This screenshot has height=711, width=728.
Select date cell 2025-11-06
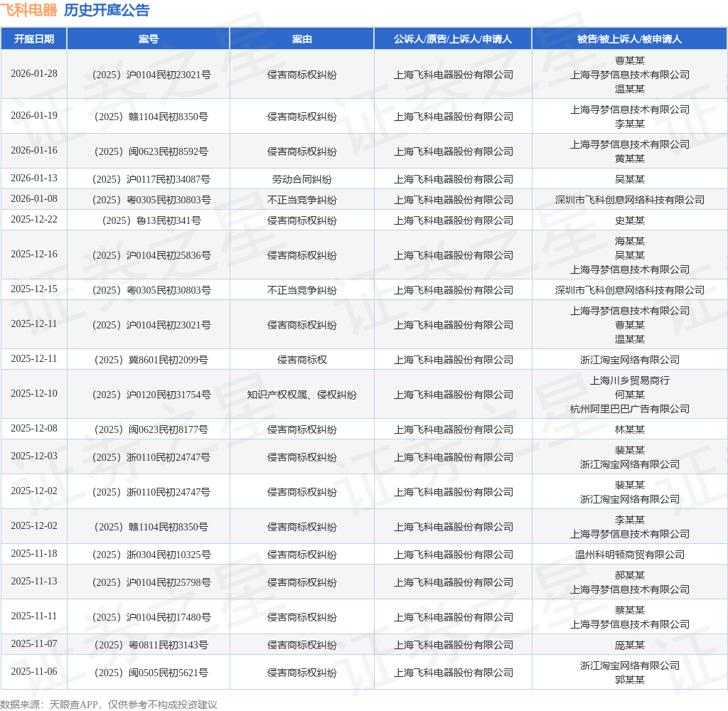(x=34, y=671)
